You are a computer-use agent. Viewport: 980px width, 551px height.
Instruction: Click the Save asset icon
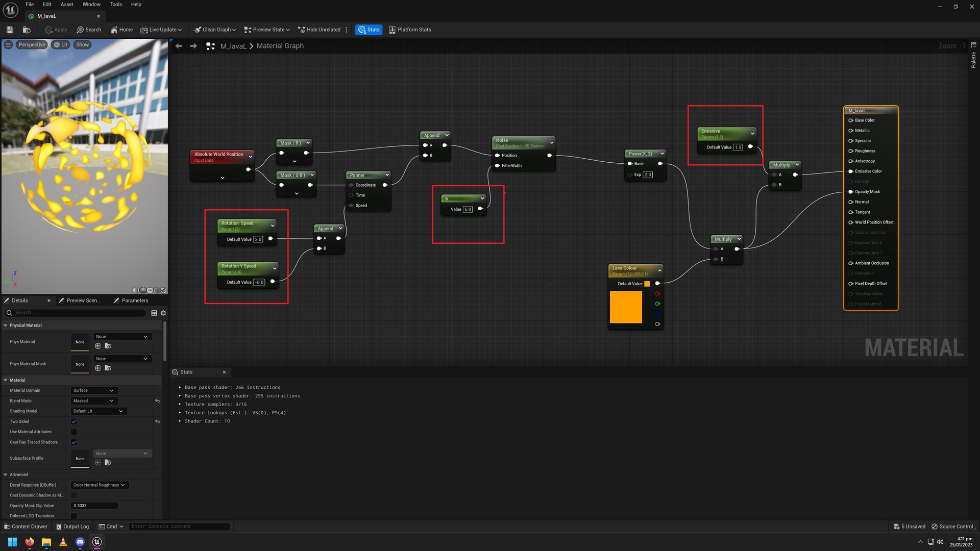[10, 30]
